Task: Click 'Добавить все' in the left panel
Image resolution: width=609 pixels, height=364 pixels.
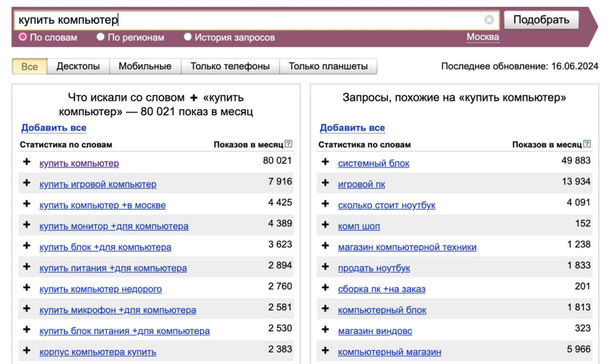Action: click(x=54, y=128)
